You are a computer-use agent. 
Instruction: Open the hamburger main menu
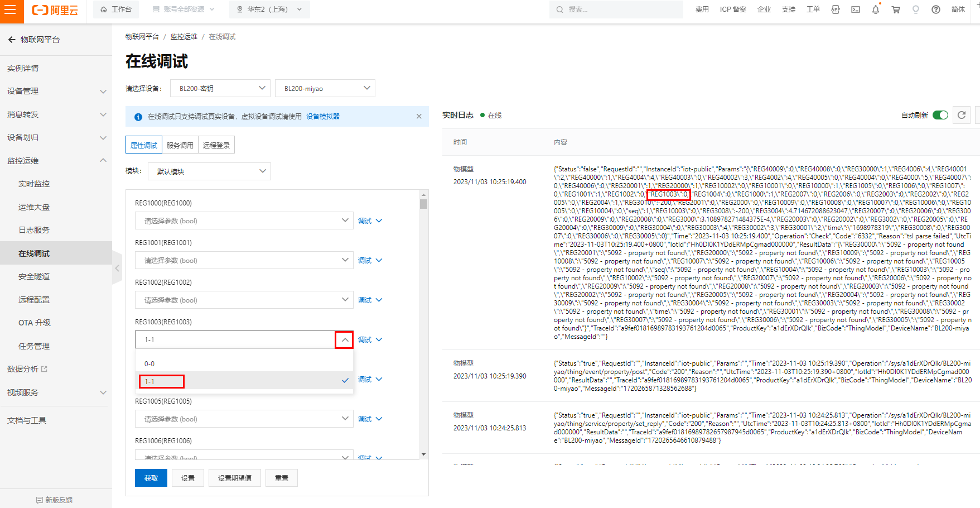(10, 9)
